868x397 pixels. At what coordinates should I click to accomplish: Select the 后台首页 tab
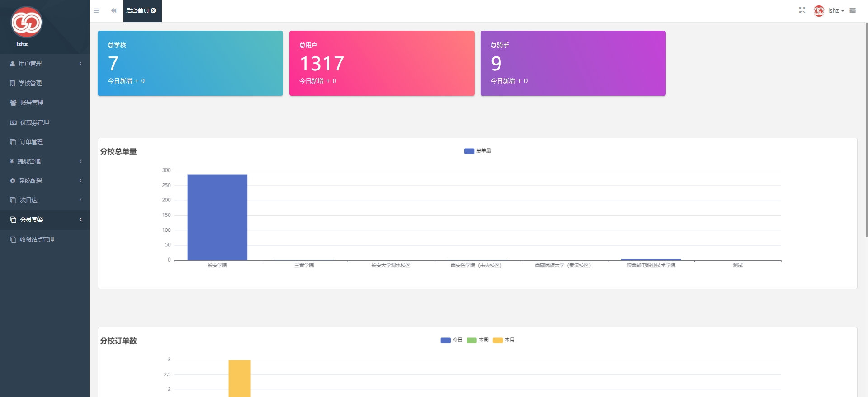click(x=137, y=11)
